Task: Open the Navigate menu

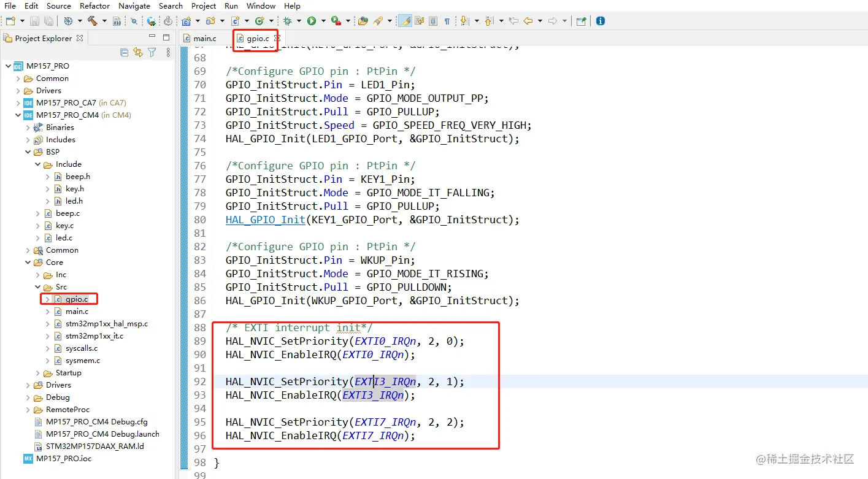Action: click(x=134, y=6)
